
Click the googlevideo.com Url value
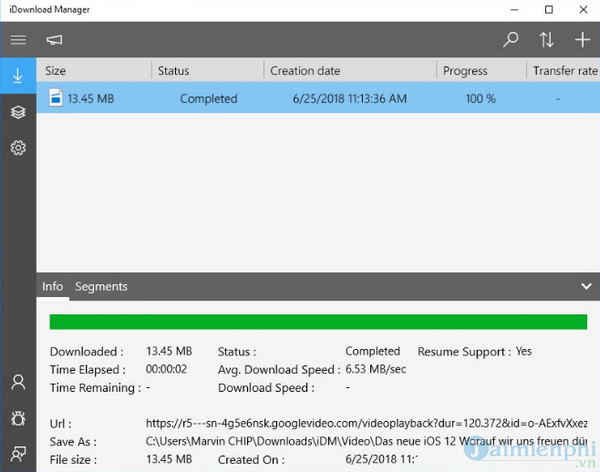pyautogui.click(x=367, y=423)
